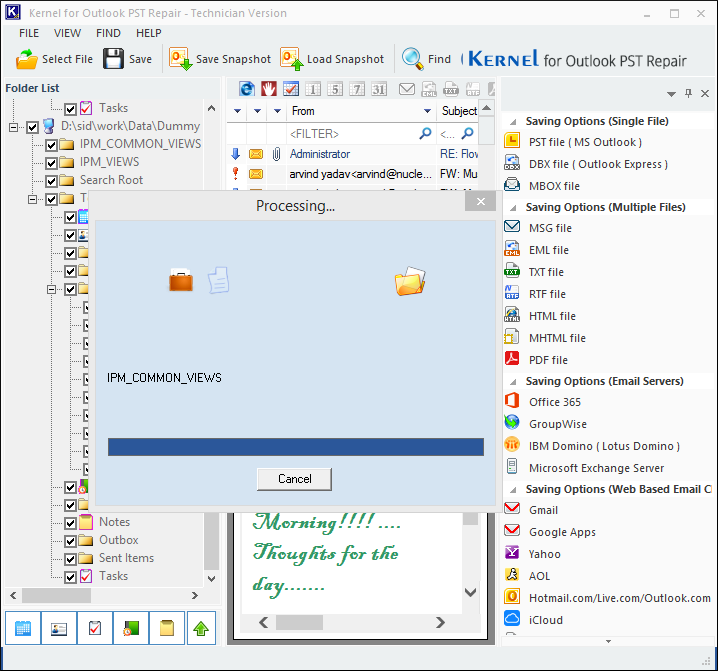
Task: Uncheck the Notes folder checkbox
Action: point(70,523)
